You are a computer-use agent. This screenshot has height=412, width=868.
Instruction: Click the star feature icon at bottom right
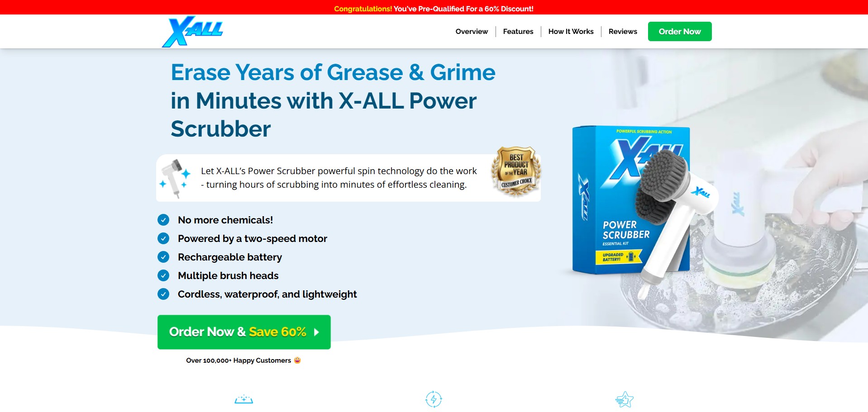click(625, 399)
